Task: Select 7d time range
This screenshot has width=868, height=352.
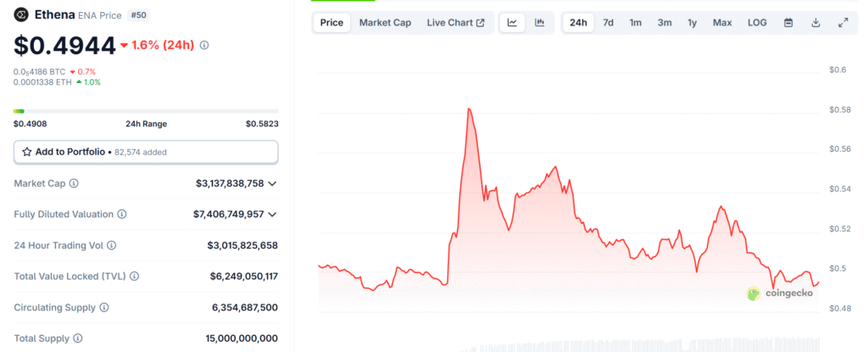Action: (x=608, y=23)
